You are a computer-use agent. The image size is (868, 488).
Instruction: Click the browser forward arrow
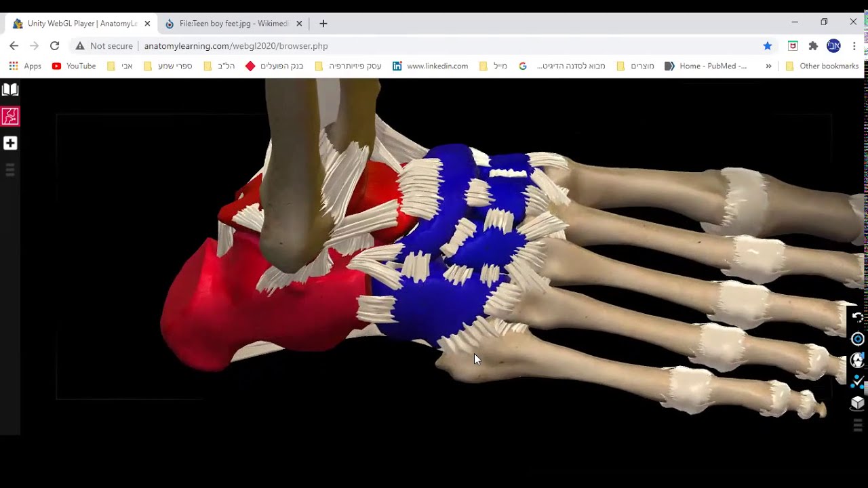click(x=35, y=46)
